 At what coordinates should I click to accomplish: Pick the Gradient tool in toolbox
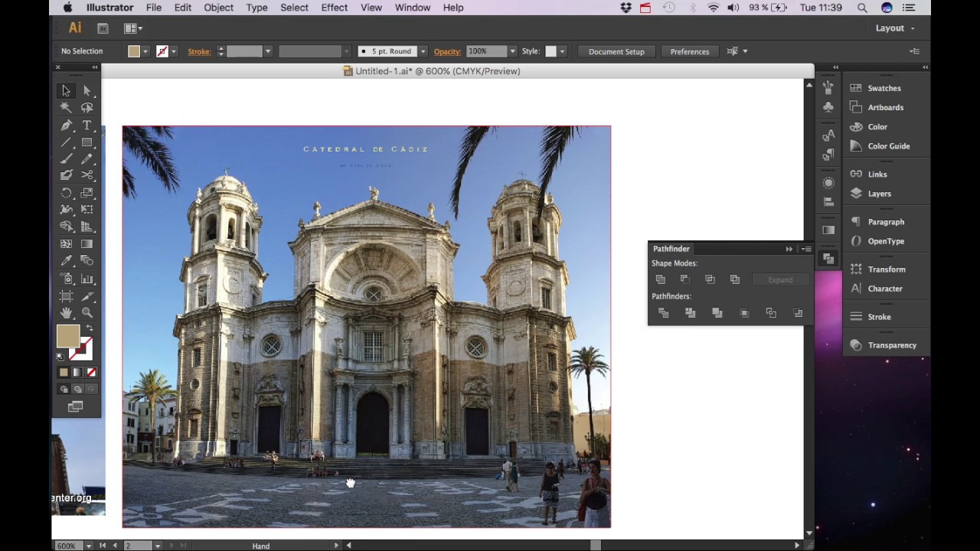coord(87,244)
